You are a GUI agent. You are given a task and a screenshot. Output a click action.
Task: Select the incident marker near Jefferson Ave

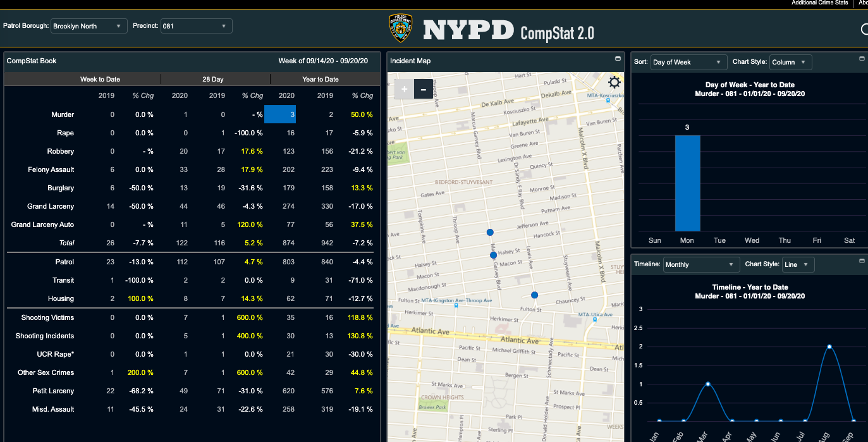[489, 233]
